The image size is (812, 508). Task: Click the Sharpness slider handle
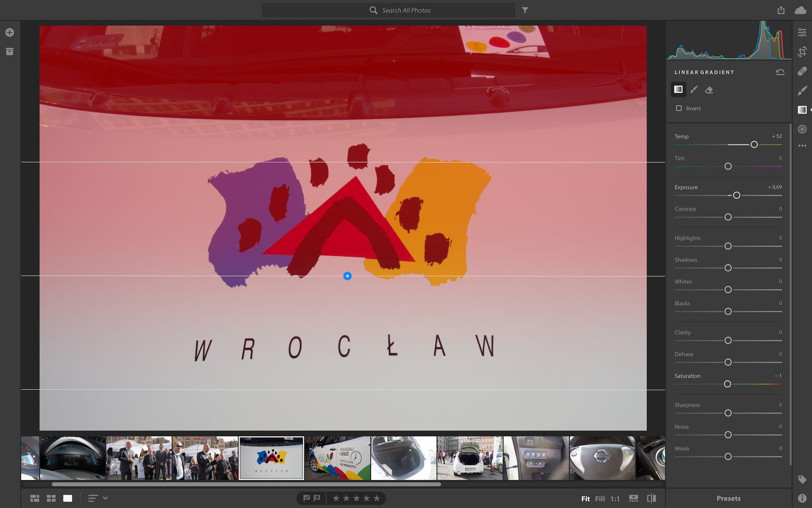pyautogui.click(x=728, y=413)
